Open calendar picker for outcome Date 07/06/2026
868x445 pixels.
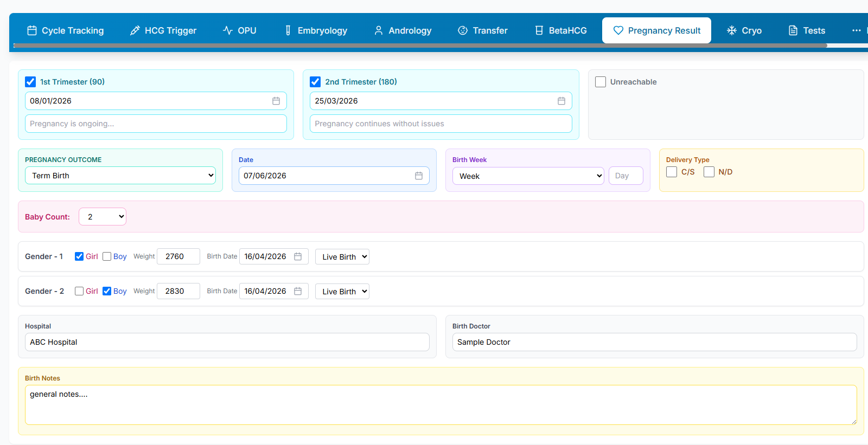click(419, 176)
